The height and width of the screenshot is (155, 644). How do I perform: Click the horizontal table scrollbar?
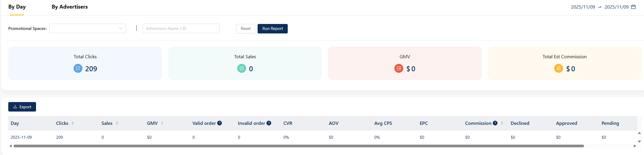point(298,146)
